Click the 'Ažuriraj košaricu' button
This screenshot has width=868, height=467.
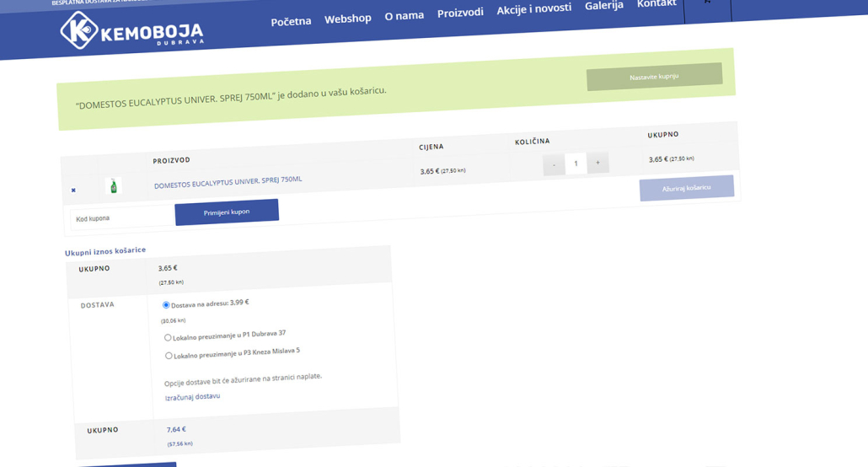point(686,188)
